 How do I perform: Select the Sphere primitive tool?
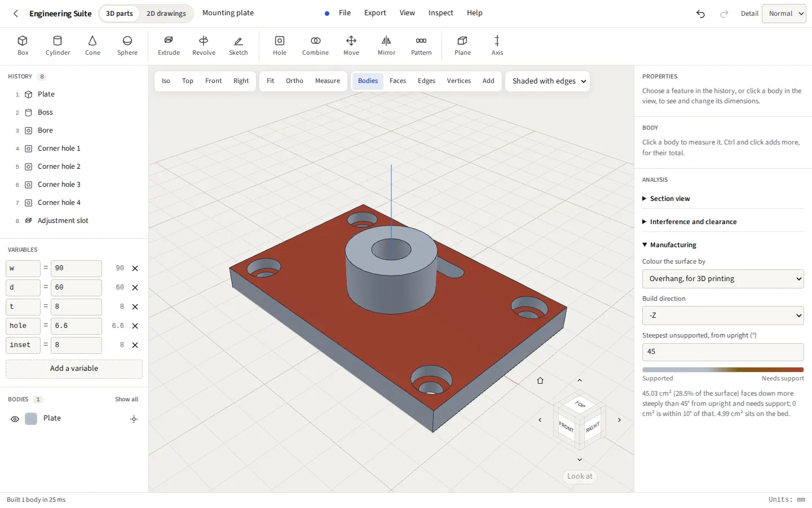tap(127, 46)
